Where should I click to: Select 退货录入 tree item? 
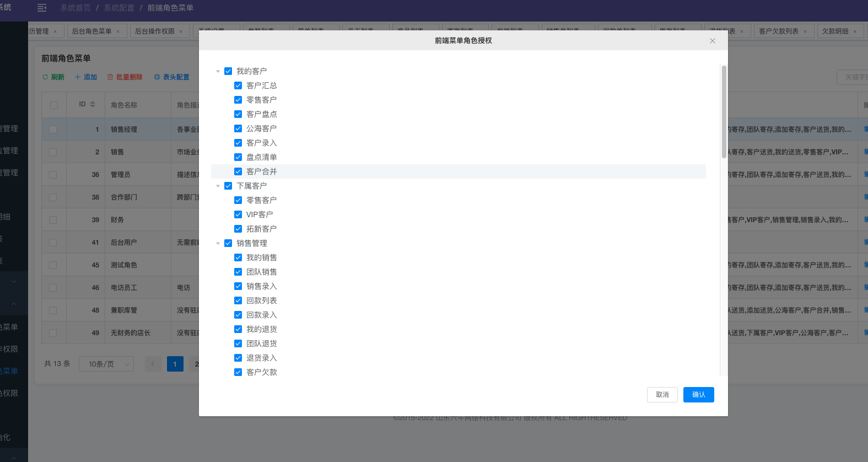click(262, 358)
